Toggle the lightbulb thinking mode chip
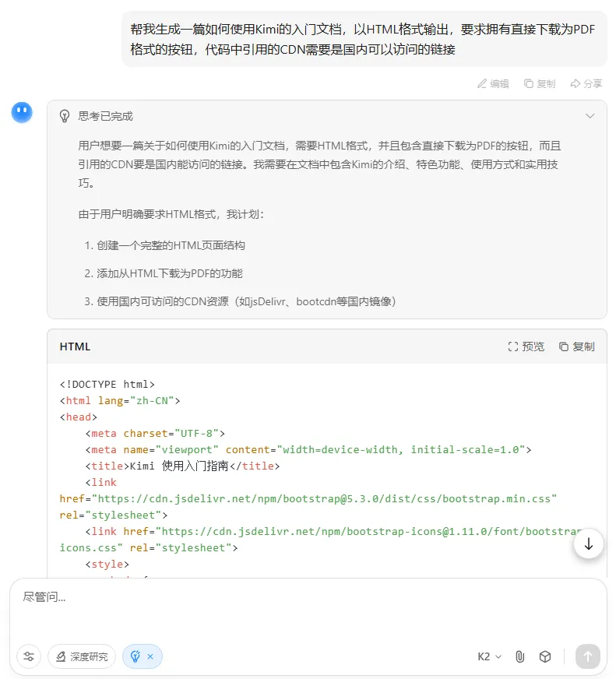Image resolution: width=616 pixels, height=679 pixels. [136, 656]
